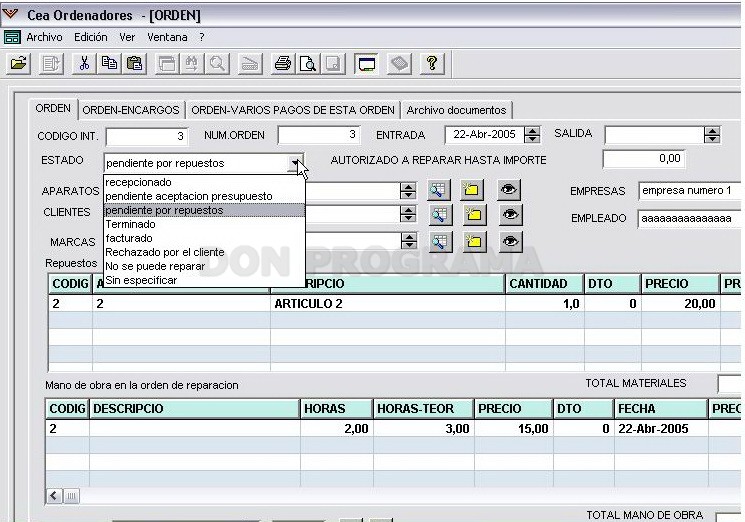This screenshot has width=745, height=522.
Task: Collapse the ESTADO dropdown arrow
Action: coord(296,163)
